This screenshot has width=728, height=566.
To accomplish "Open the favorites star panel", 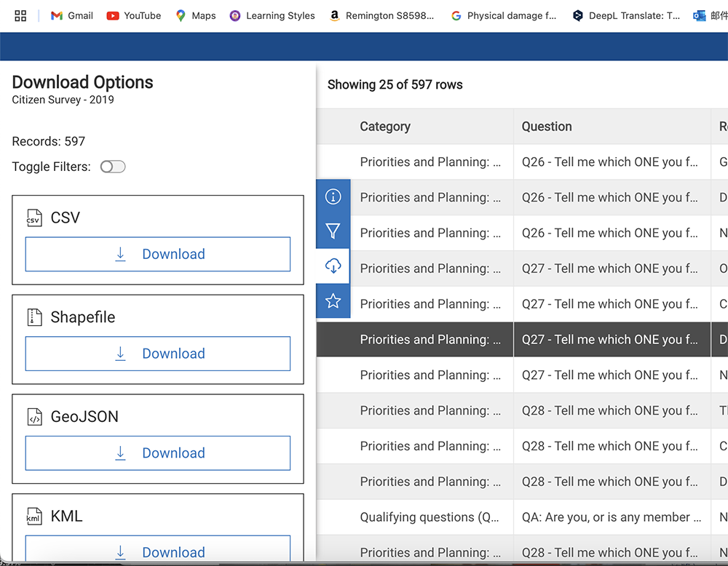I will pos(333,301).
